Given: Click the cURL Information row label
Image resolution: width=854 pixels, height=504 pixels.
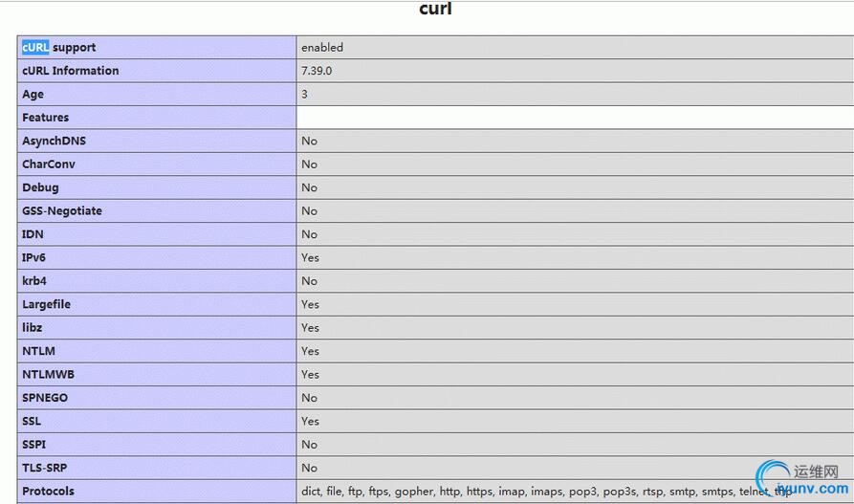Looking at the screenshot, I should (x=70, y=71).
